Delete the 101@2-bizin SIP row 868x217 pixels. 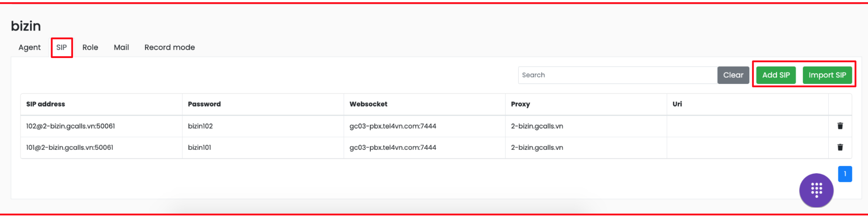[x=840, y=147]
